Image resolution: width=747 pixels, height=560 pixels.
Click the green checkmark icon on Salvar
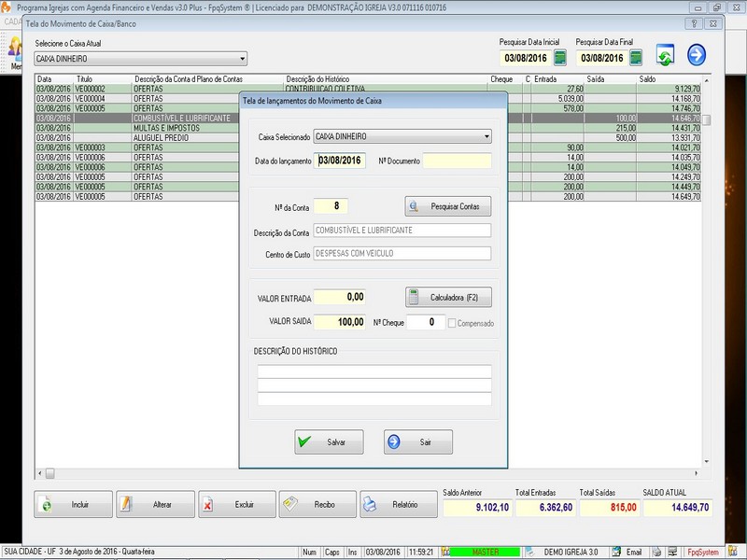(304, 441)
